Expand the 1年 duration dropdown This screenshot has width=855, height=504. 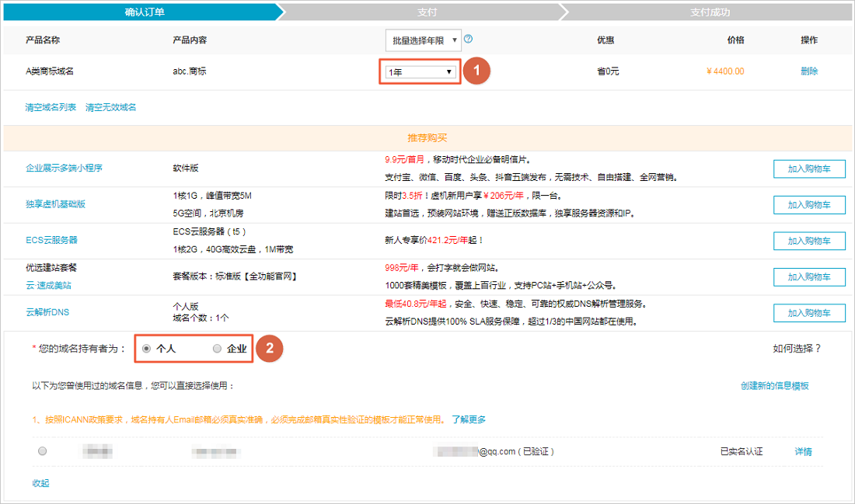click(x=420, y=71)
